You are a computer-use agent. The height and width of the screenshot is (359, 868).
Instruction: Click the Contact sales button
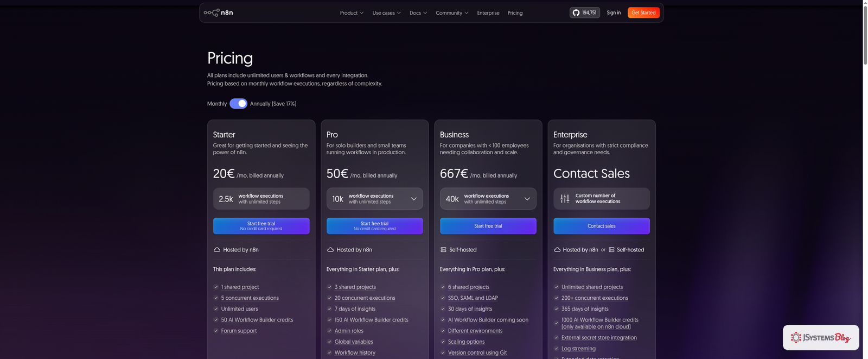[x=601, y=226]
